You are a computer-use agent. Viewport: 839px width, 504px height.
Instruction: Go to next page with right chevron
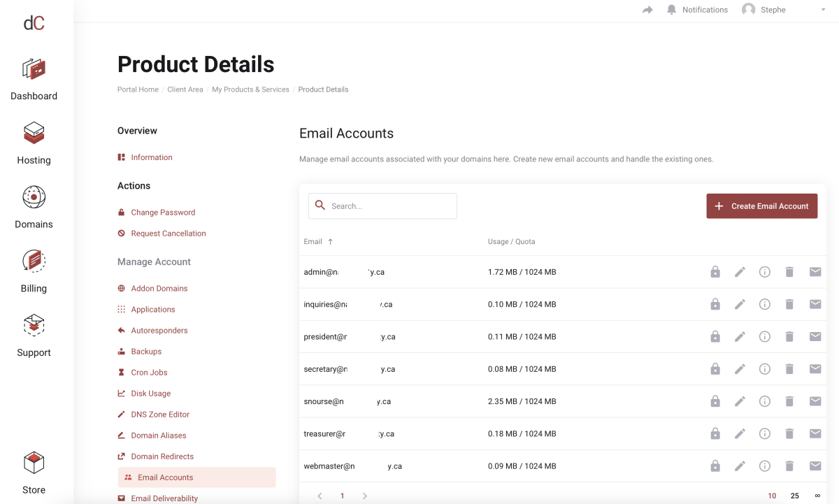[x=365, y=496]
